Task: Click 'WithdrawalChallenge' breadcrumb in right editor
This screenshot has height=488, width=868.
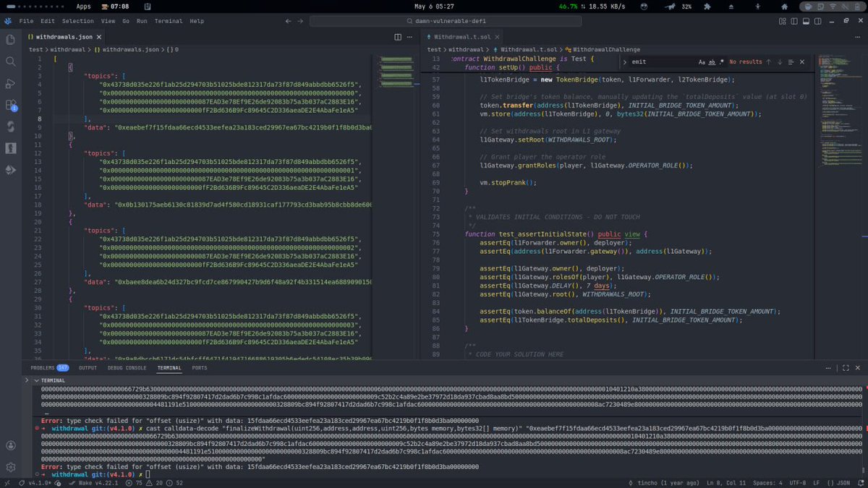Action: click(606, 50)
